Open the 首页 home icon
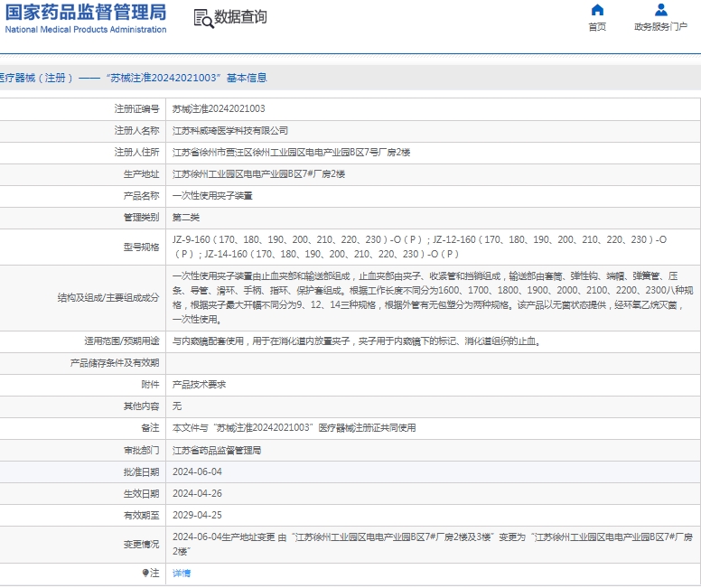The image size is (701, 588). tap(597, 10)
